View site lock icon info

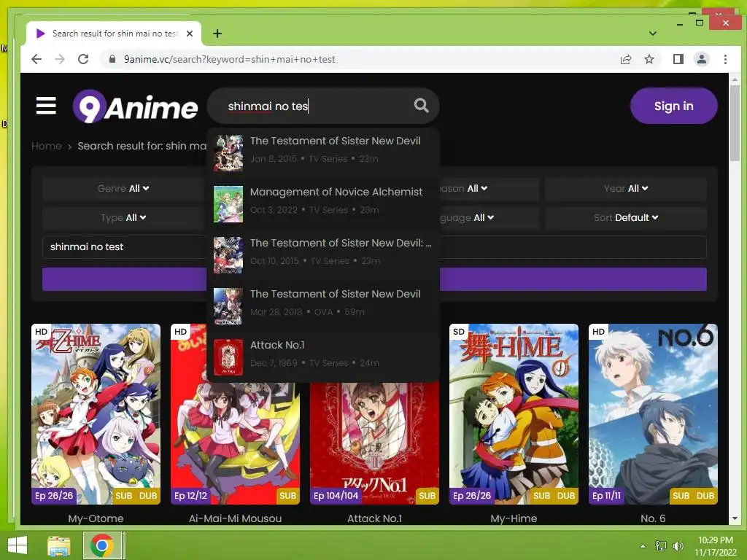[112, 59]
